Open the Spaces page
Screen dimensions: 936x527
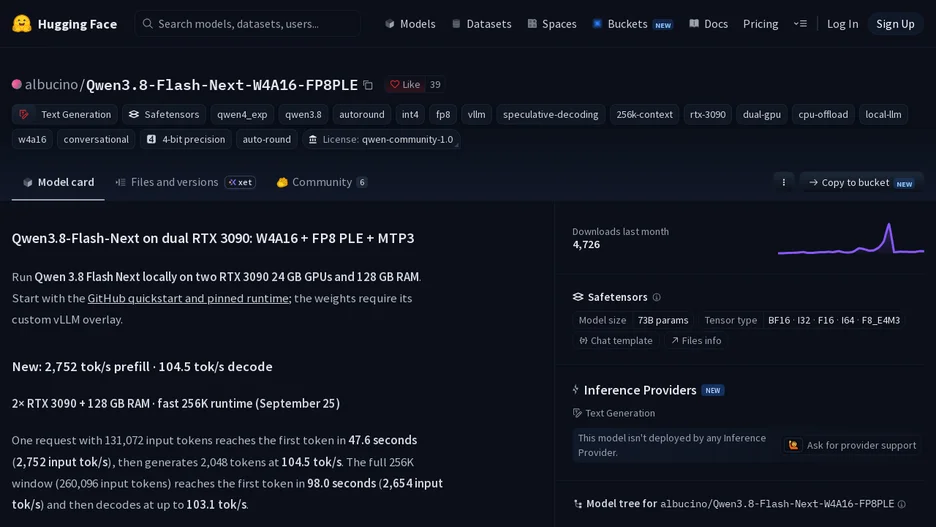click(552, 24)
